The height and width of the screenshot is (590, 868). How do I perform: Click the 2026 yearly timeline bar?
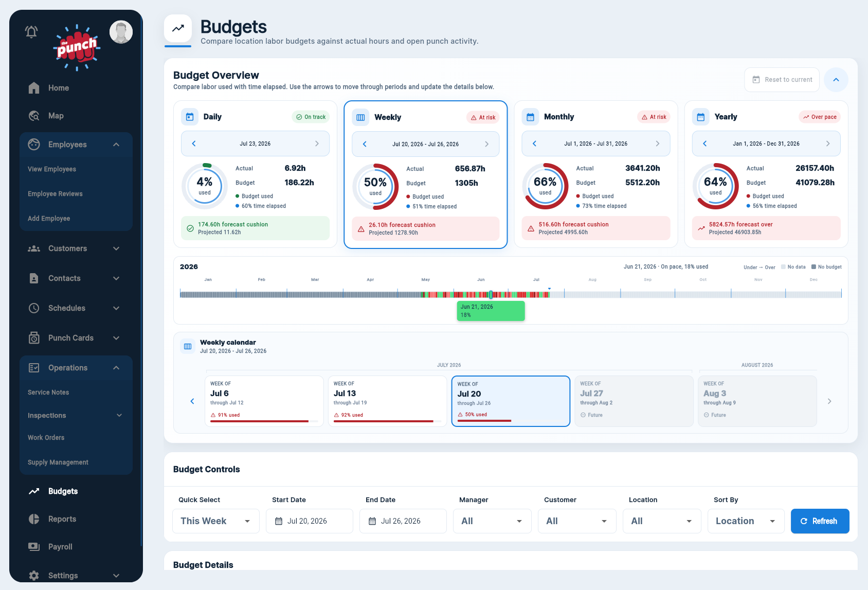coord(511,295)
